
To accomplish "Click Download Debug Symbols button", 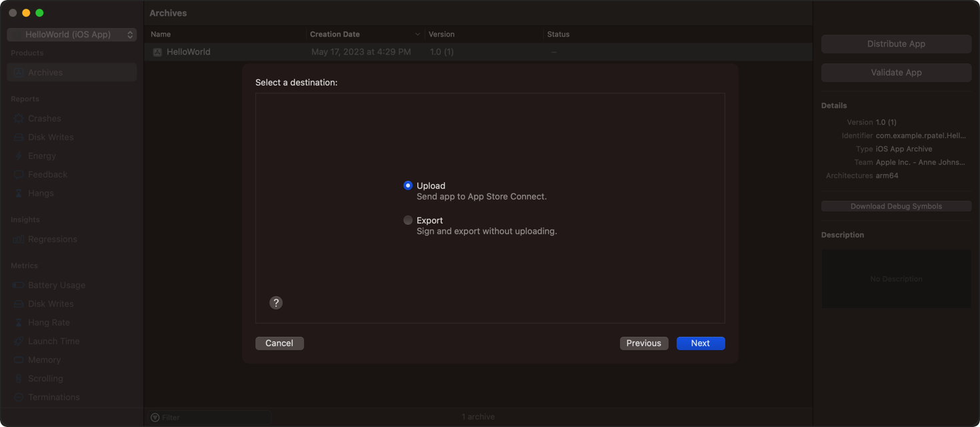I will 896,207.
